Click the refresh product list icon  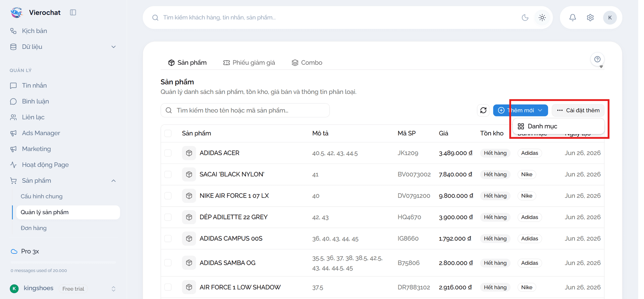[x=483, y=110]
